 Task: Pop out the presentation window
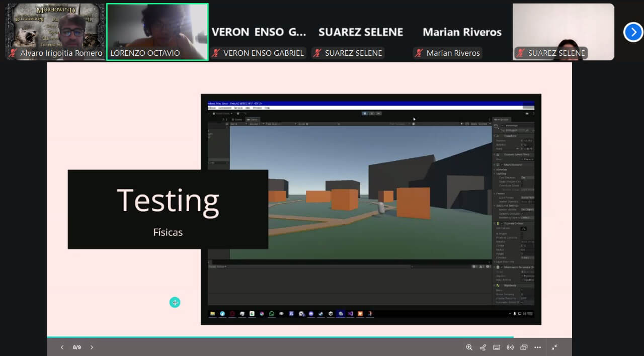(x=524, y=347)
